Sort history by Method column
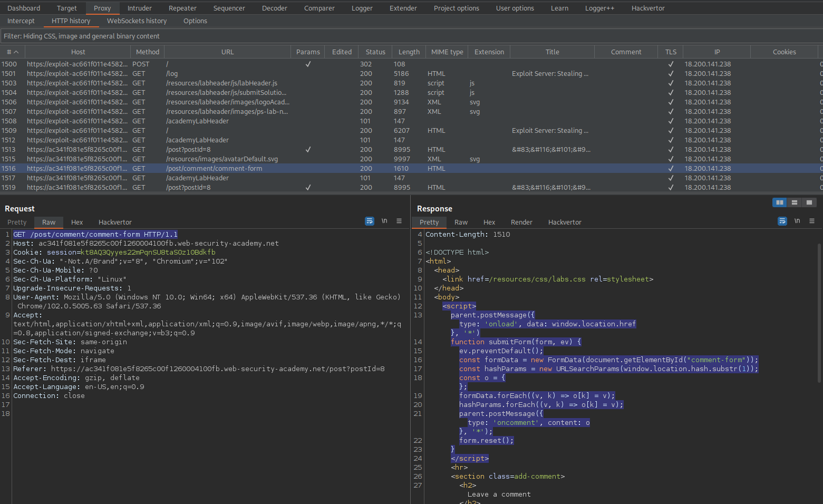 148,52
